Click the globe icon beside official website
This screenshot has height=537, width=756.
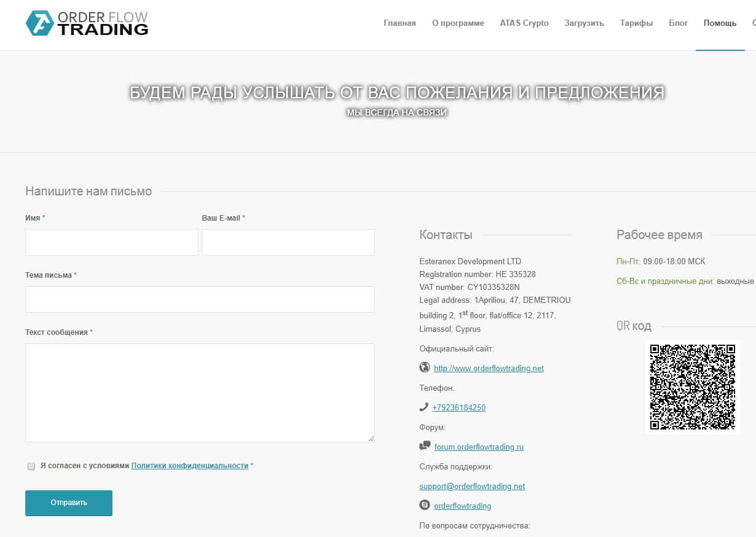(424, 367)
